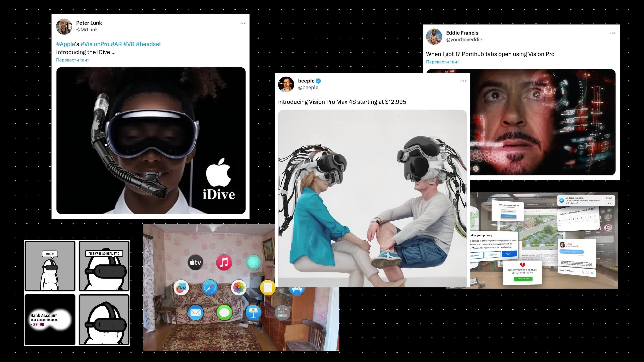The image size is (644, 362).
Task: Click beeple's blue verified badge
Action: coord(318,81)
